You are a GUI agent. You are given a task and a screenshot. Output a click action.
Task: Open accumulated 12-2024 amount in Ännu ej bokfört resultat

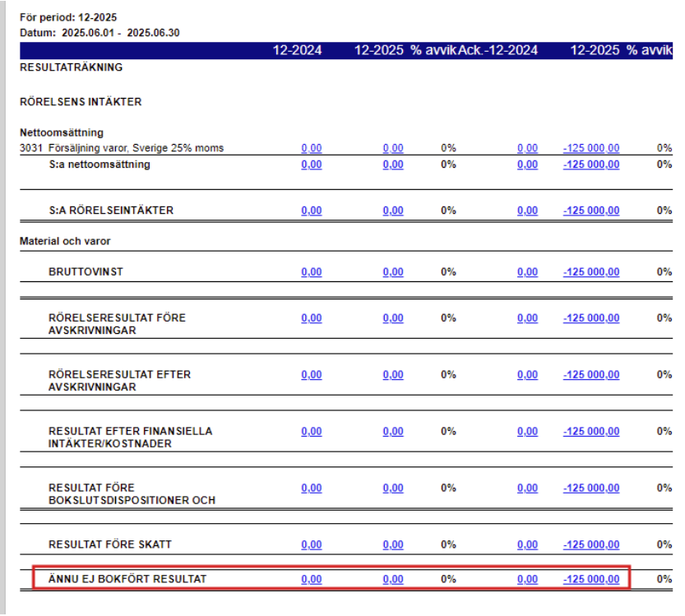pyautogui.click(x=527, y=579)
